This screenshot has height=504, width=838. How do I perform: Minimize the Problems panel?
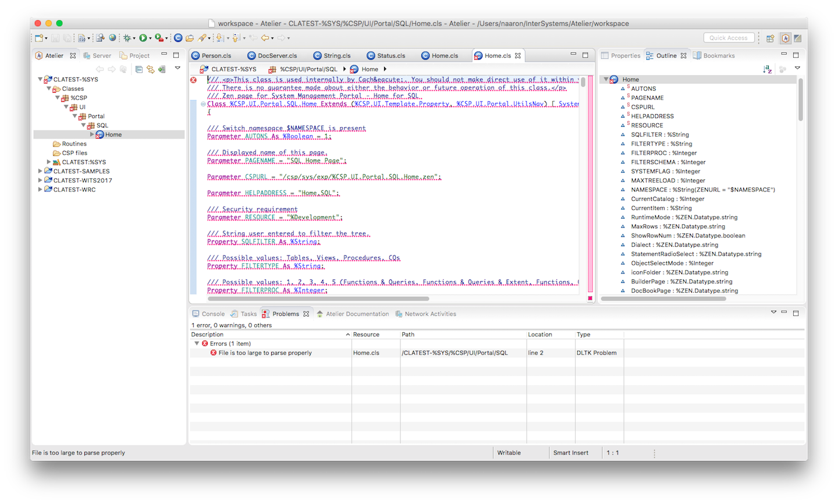[784, 313]
